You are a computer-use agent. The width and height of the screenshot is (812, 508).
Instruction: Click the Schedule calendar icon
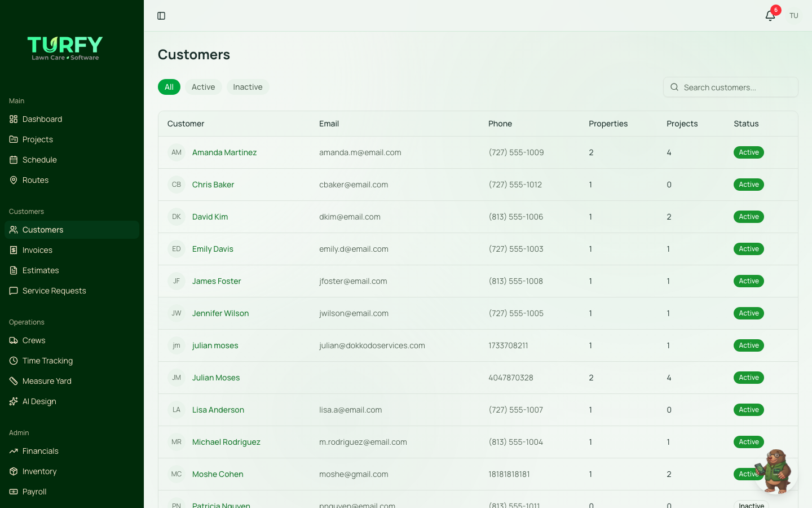pos(14,160)
